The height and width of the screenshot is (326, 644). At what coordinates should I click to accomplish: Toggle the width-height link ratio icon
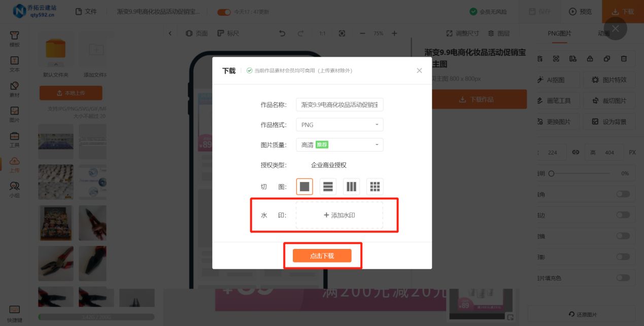575,152
